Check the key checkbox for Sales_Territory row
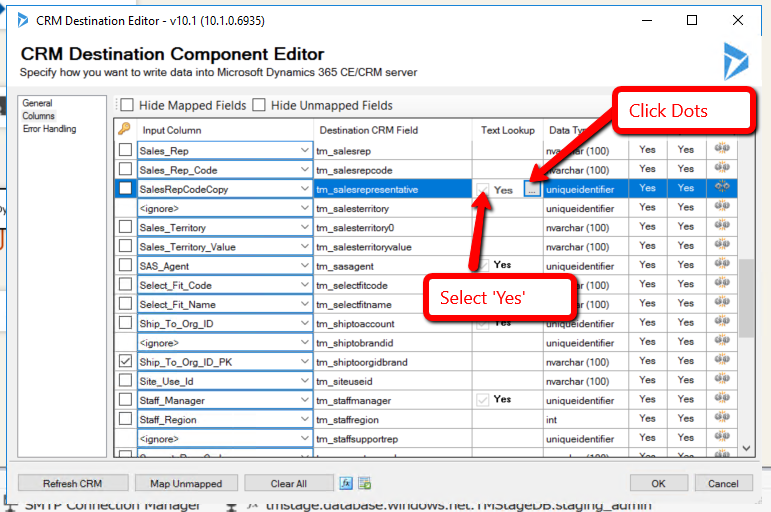The image size is (771, 512). pyautogui.click(x=125, y=226)
